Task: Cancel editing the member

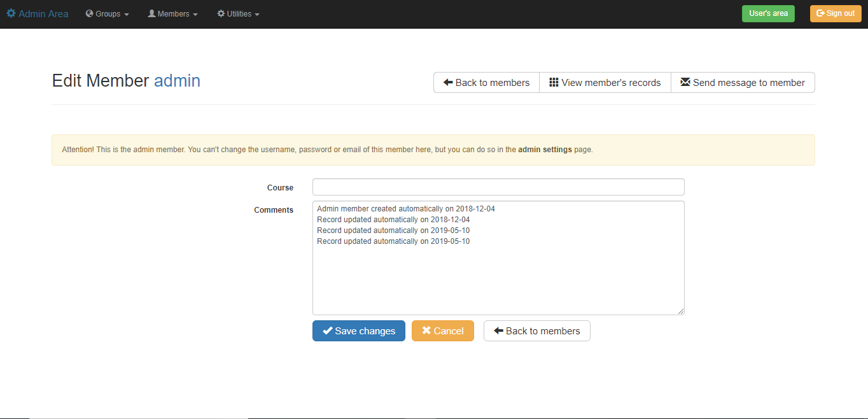Action: point(443,331)
